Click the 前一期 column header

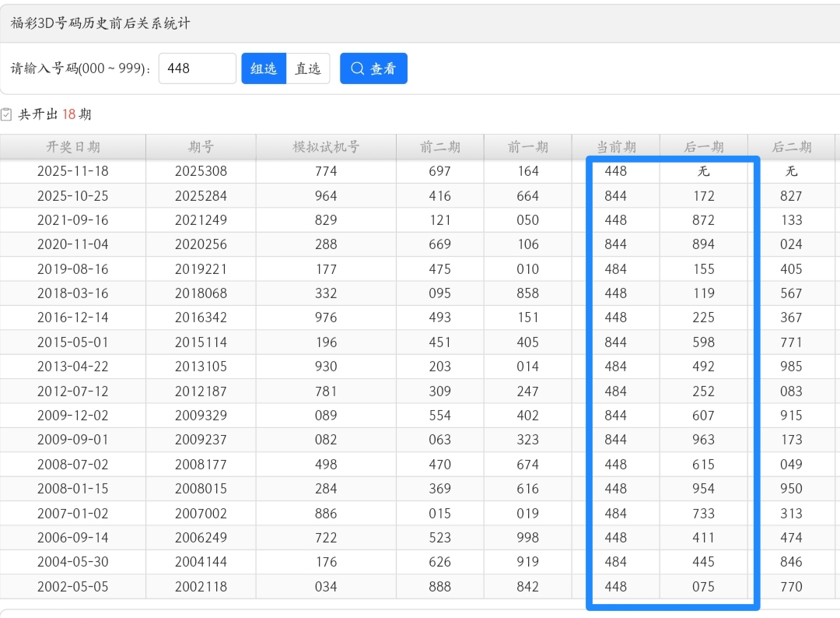527,147
